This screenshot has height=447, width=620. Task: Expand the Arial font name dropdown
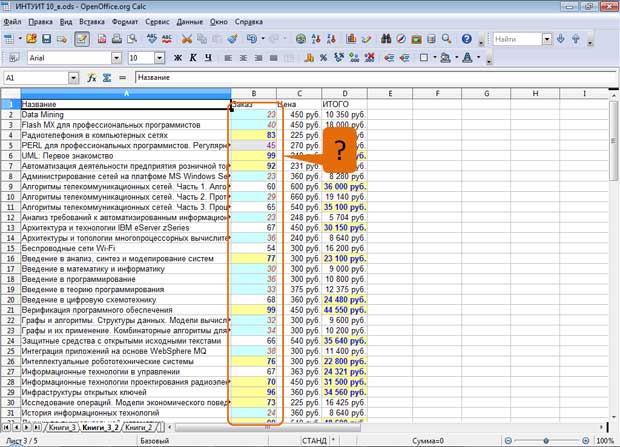click(x=116, y=58)
